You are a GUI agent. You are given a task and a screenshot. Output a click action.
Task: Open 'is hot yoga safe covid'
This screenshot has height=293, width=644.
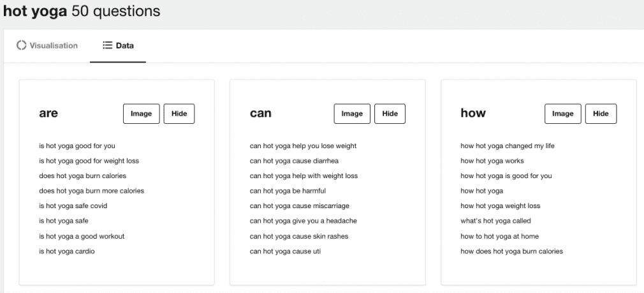[73, 206]
